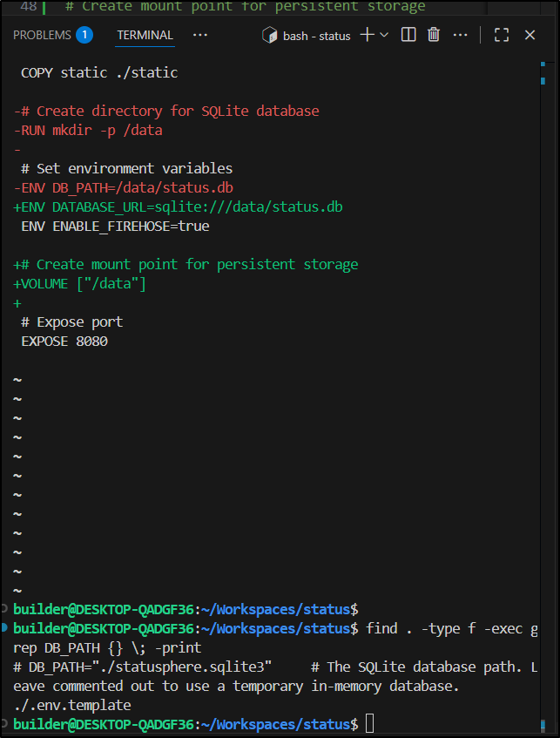Kill terminal using the trash icon
This screenshot has width=560, height=738.
(x=434, y=35)
